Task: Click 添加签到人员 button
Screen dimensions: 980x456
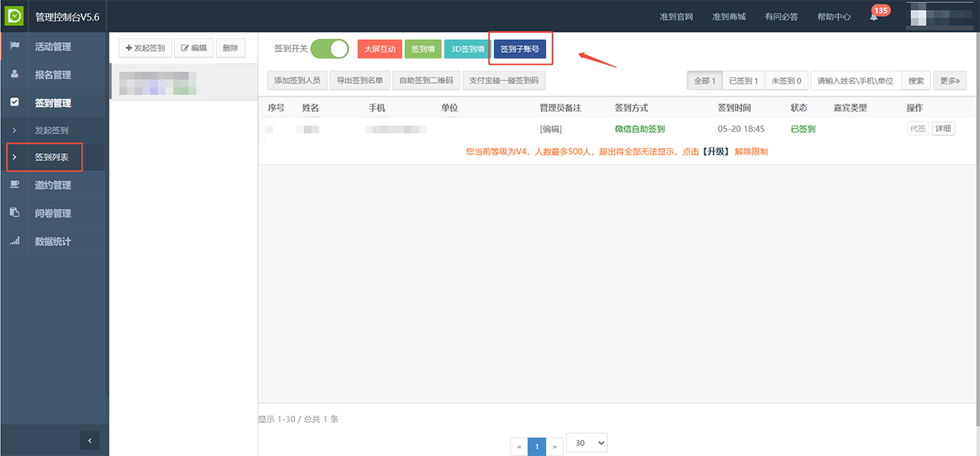Action: [297, 80]
